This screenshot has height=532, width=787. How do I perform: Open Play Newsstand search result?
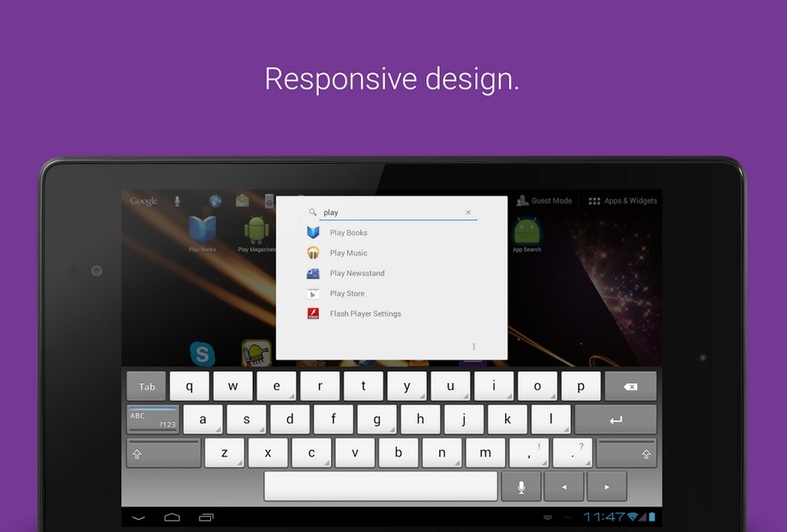pos(357,273)
